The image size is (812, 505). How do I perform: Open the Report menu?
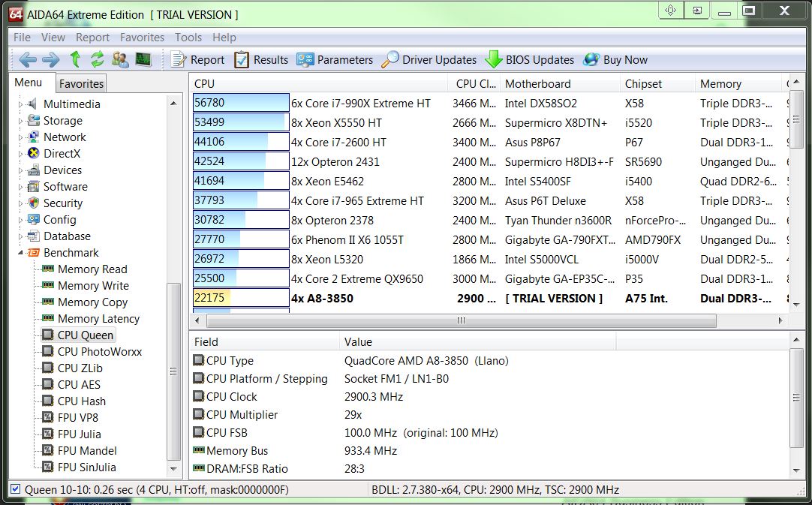pos(93,38)
